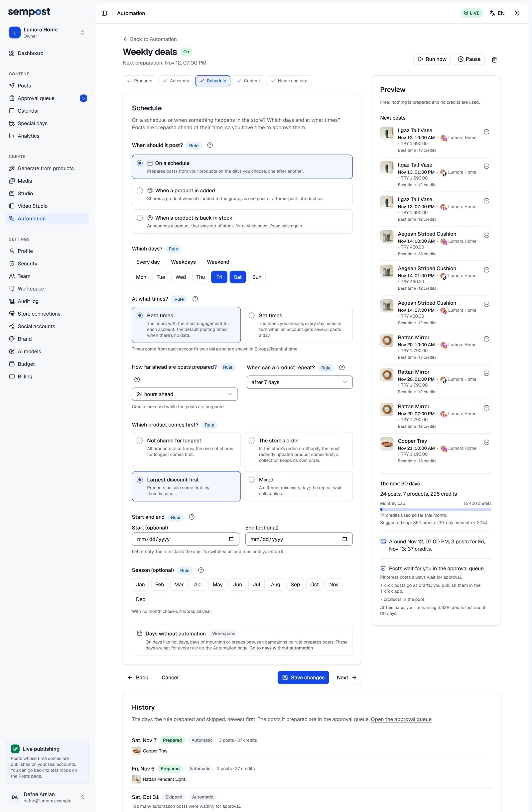The image size is (532, 812).
Task: Open help for When should it post
Action: pyautogui.click(x=210, y=145)
